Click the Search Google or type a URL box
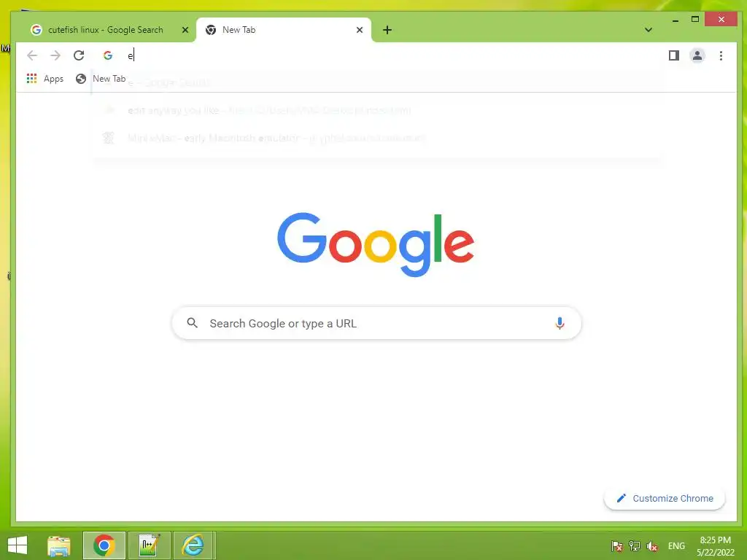Screen dimensions: 747x560 point(376,323)
